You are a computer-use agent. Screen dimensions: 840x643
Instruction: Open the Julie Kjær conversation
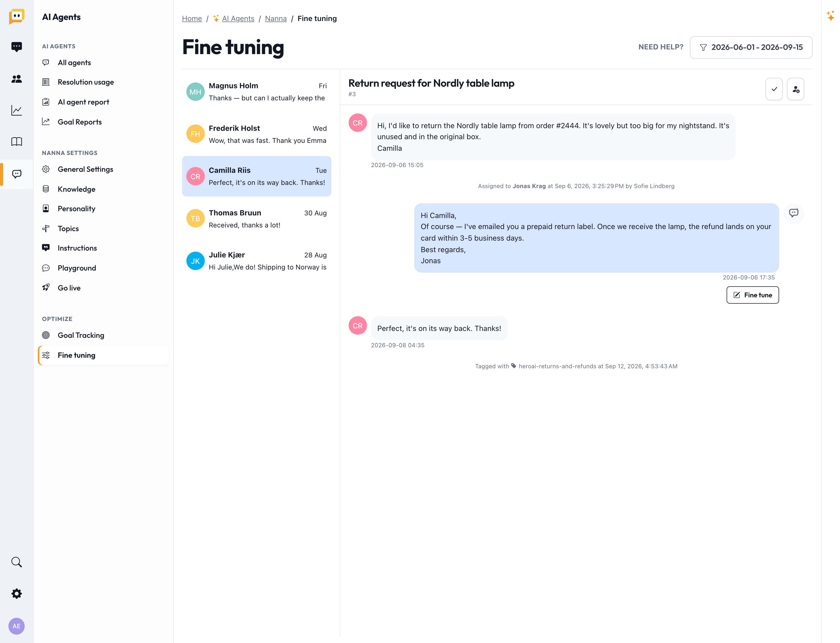[x=257, y=261]
